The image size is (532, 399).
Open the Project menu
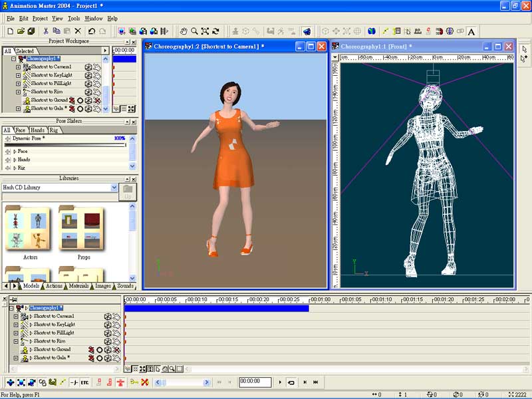coord(40,19)
